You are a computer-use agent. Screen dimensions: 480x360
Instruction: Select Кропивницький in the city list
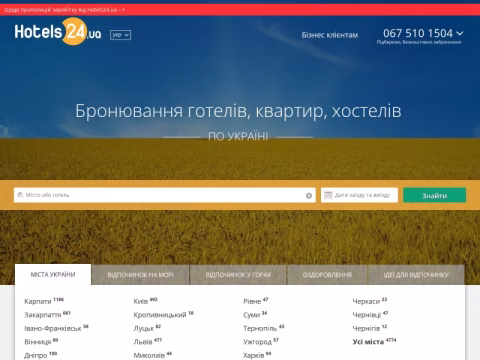point(160,315)
